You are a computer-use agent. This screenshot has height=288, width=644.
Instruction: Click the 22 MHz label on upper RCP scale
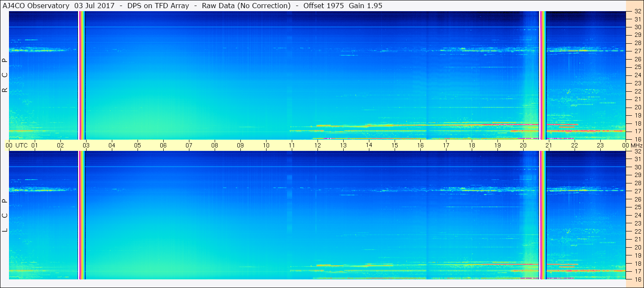point(637,91)
